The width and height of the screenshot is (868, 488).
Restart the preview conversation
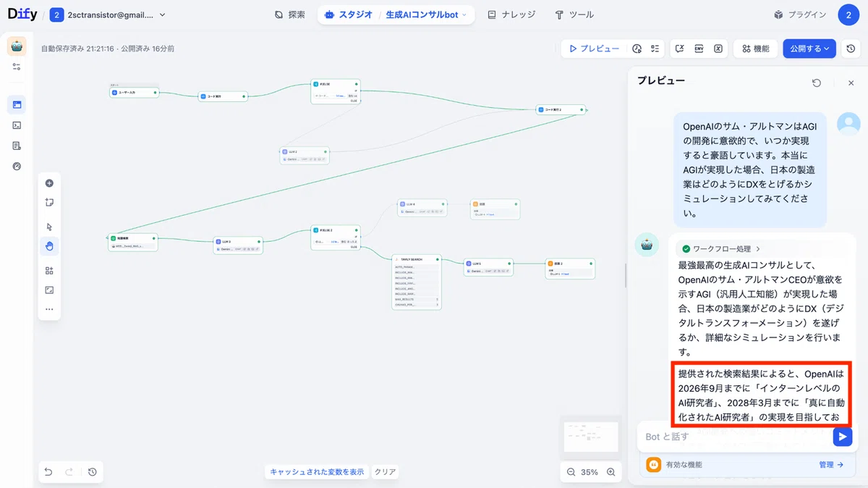(x=817, y=83)
